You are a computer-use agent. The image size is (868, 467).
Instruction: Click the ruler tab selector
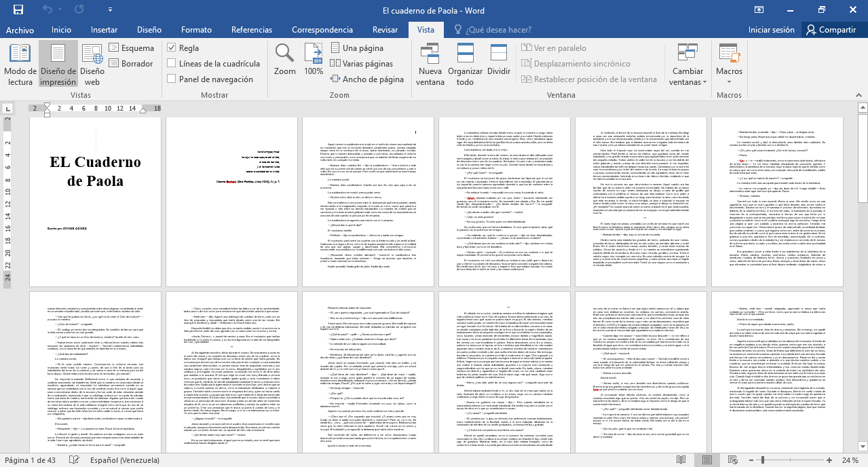(8, 109)
